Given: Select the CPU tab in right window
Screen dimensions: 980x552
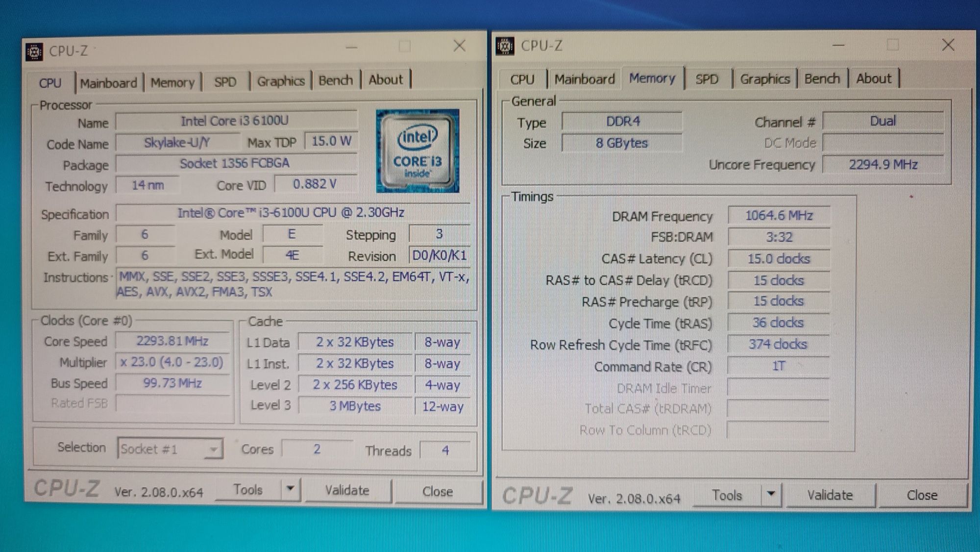Looking at the screenshot, I should (523, 79).
